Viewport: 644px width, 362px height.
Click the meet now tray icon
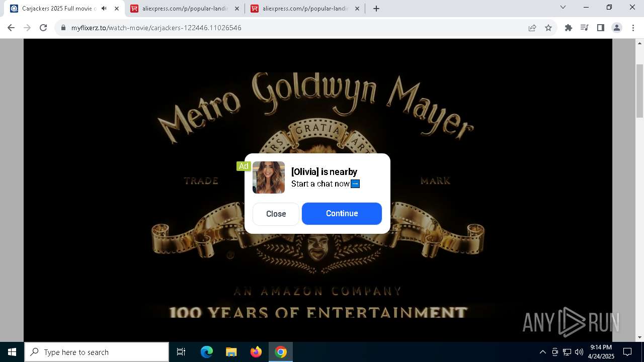(x=555, y=352)
